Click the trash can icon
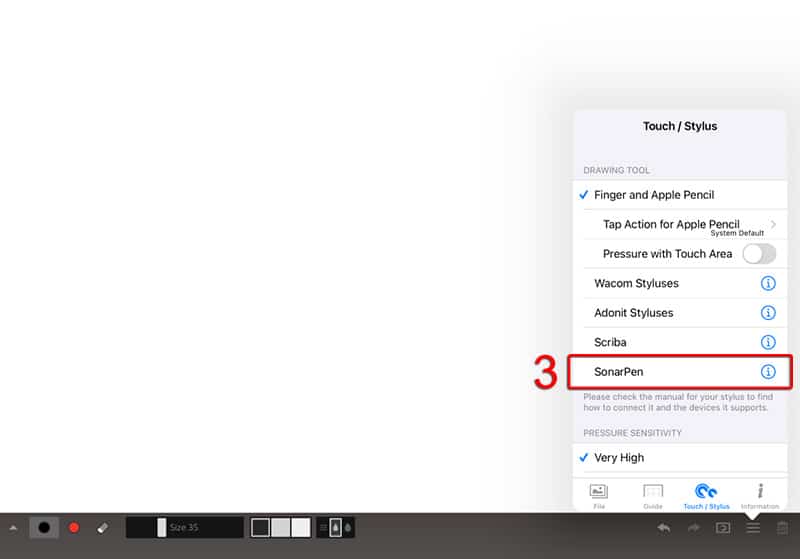Screen dimensions: 800x559 pyautogui.click(x=783, y=527)
